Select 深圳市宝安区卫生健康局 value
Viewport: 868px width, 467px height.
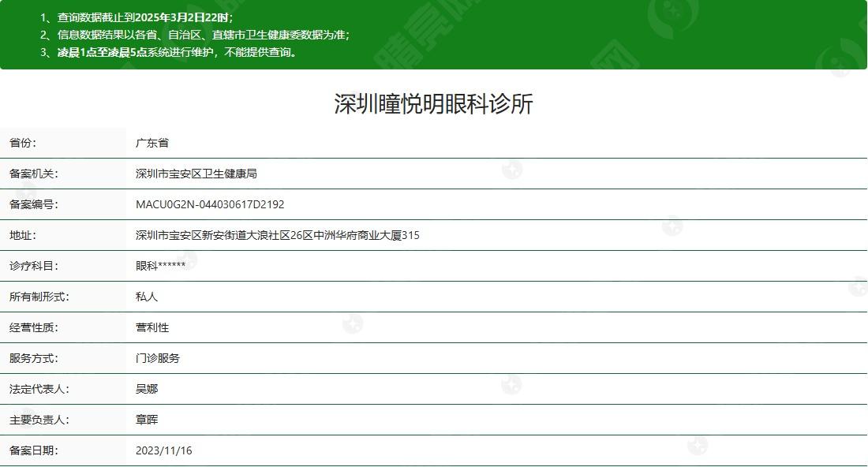(x=196, y=174)
